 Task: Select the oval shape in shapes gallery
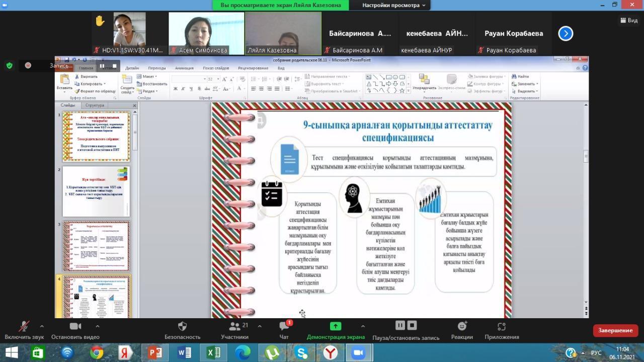[395, 77]
